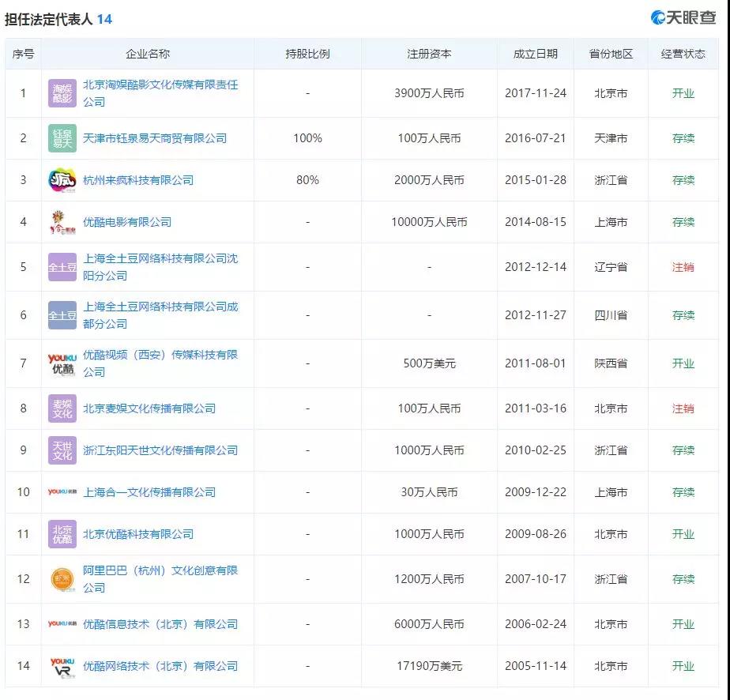Click the logo of 优酷信息技术（北京）
730x700 pixels.
(62, 623)
